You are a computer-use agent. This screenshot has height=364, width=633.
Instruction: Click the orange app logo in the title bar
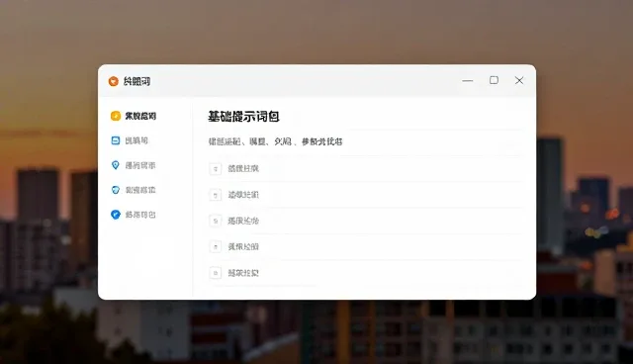(x=113, y=81)
